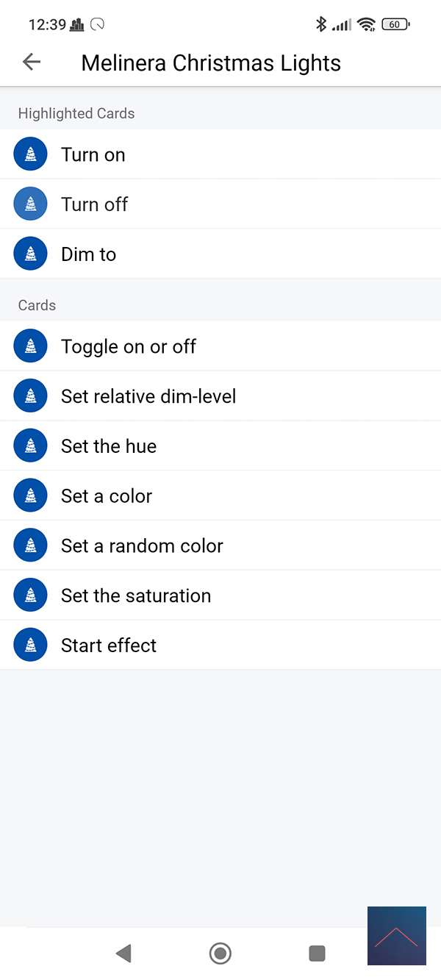Tap the tree icon beside Turn off
This screenshot has height=980, width=441.
31,204
